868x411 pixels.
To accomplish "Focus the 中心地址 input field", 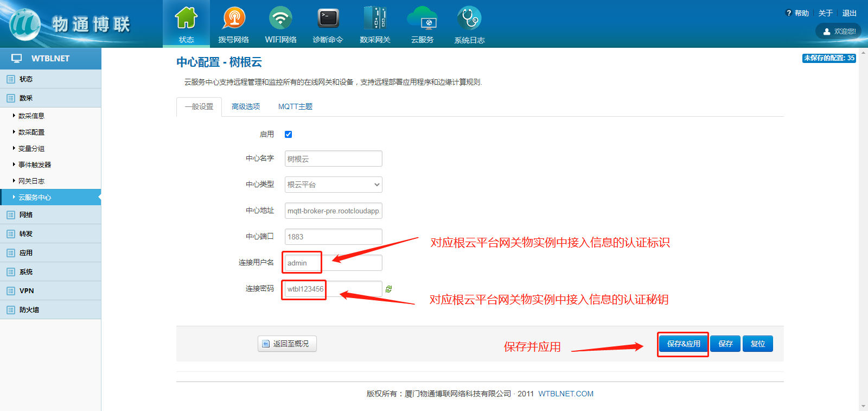I will click(x=333, y=211).
